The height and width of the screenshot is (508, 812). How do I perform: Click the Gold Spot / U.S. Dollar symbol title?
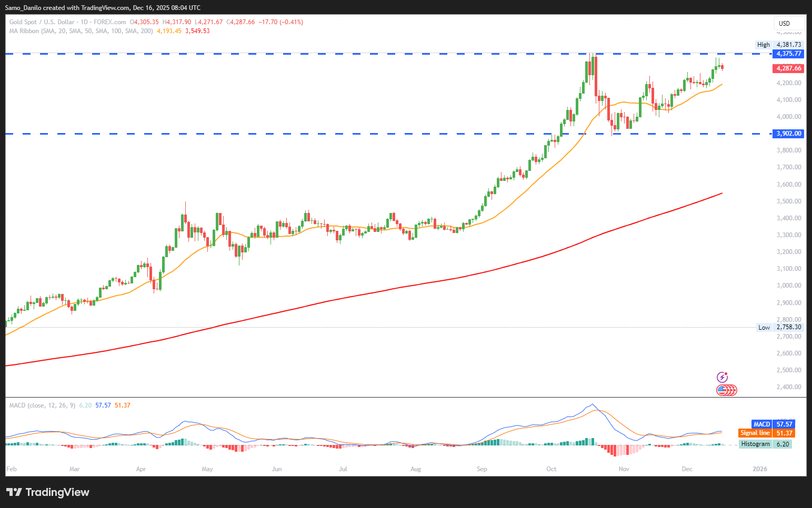coord(42,22)
